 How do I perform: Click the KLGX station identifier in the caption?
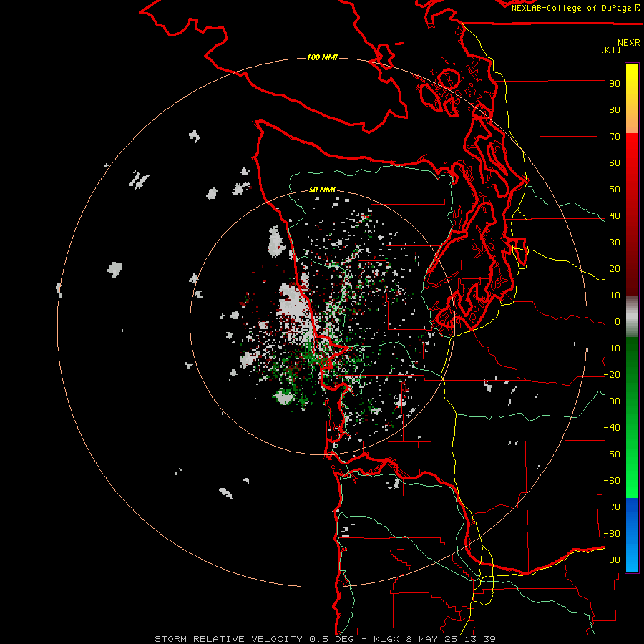pos(386,639)
